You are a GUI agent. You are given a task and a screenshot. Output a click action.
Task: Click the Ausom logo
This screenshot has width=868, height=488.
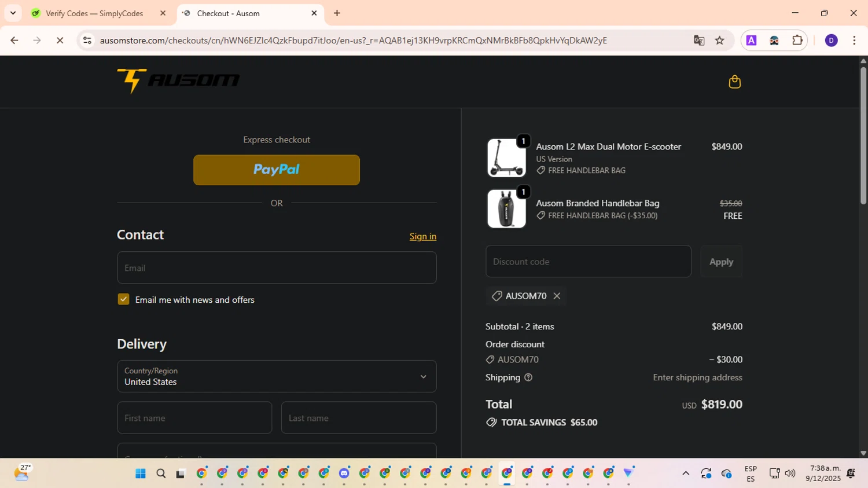(178, 81)
